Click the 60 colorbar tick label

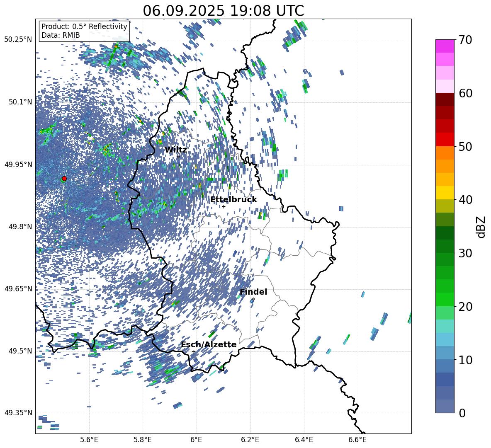tap(465, 93)
